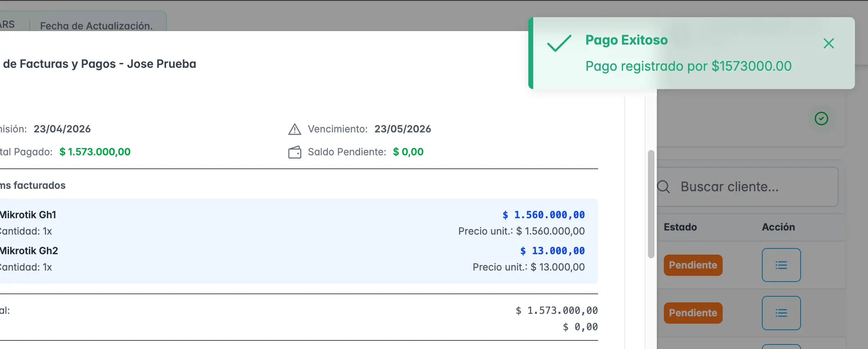Click the warning triangle beside Vencimiento
The height and width of the screenshot is (349, 868).
[294, 129]
